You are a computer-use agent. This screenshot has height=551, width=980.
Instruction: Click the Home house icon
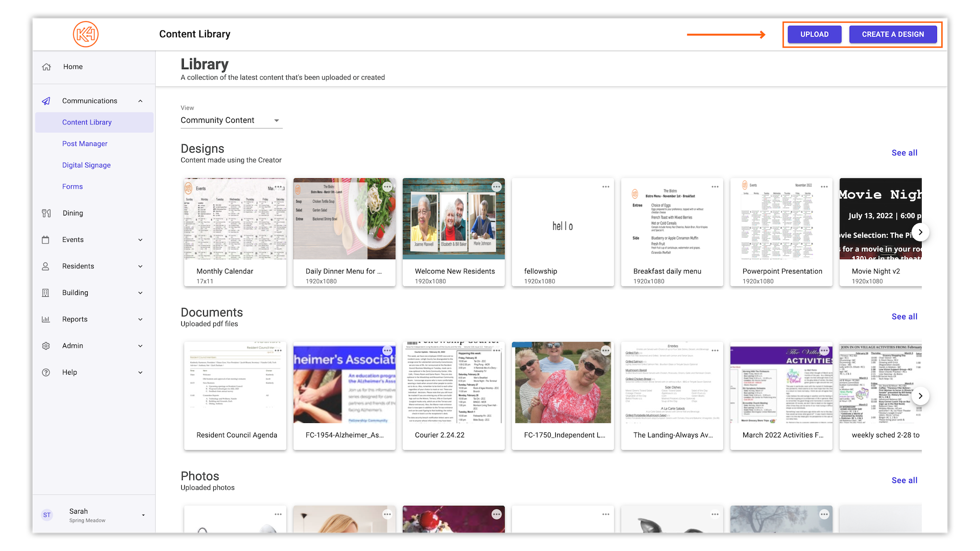coord(47,67)
